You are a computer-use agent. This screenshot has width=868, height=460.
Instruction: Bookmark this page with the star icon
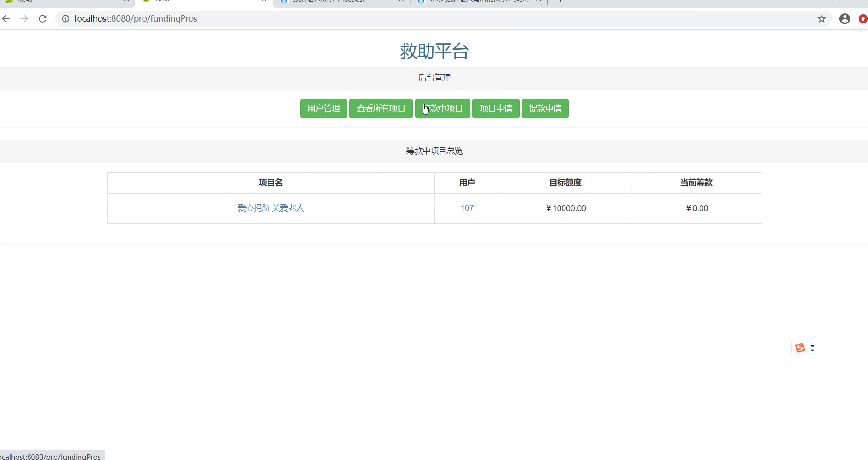tap(822, 19)
